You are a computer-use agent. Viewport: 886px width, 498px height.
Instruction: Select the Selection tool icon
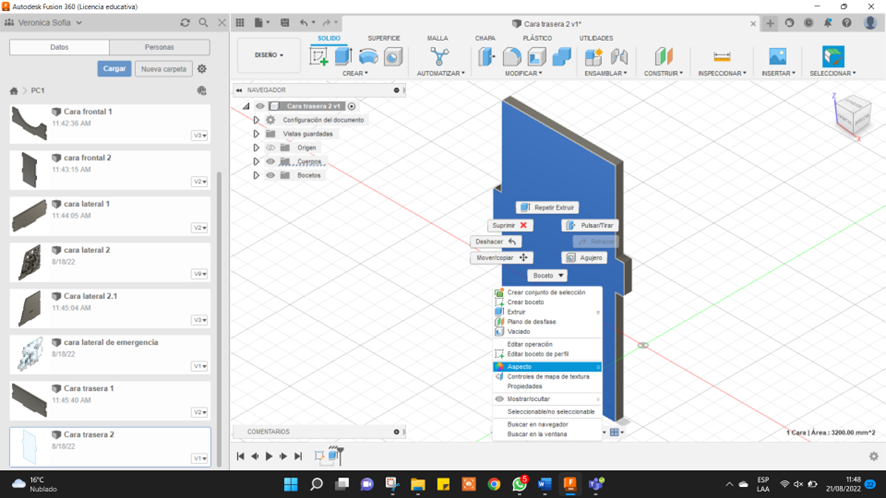[x=833, y=57]
